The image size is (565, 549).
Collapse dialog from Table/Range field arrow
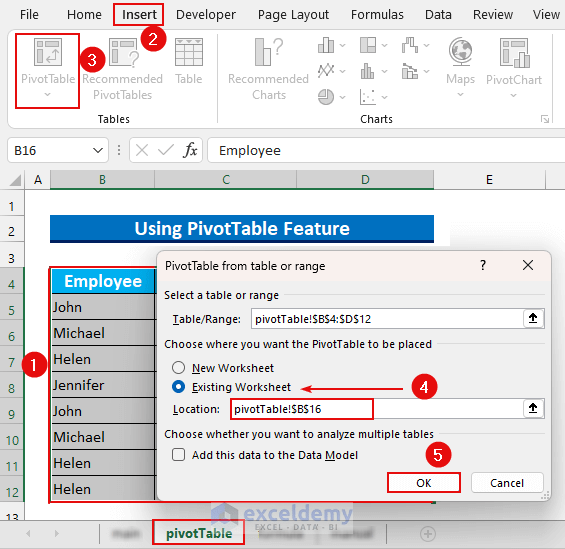533,318
